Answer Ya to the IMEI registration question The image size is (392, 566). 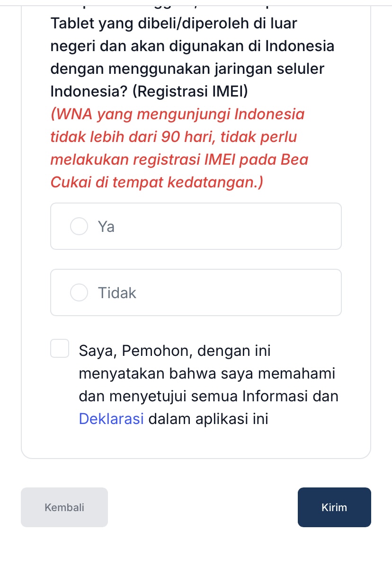click(x=79, y=226)
